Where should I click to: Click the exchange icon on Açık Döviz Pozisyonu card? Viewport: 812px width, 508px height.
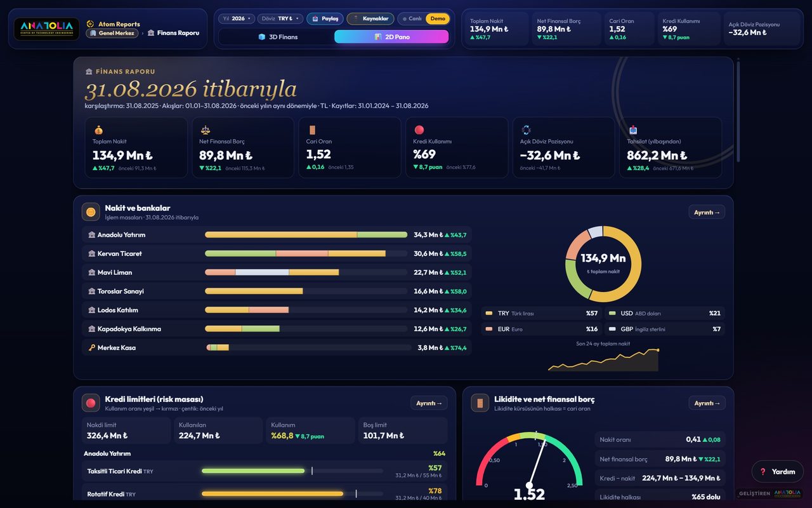pos(525,130)
